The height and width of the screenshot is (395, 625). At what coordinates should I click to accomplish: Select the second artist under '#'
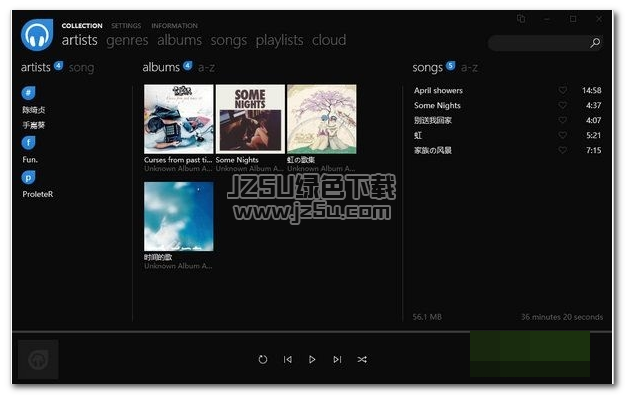[33, 125]
